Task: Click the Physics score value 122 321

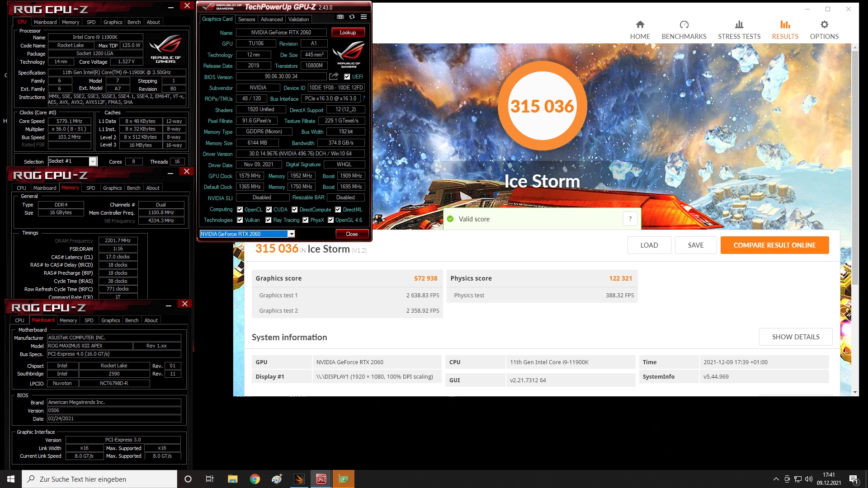Action: pos(620,278)
